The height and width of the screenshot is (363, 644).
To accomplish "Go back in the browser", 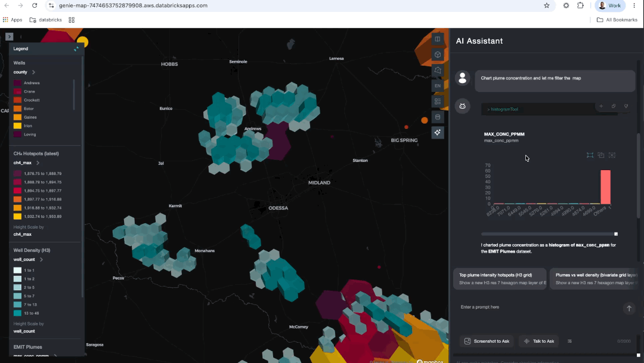I will [7, 5].
